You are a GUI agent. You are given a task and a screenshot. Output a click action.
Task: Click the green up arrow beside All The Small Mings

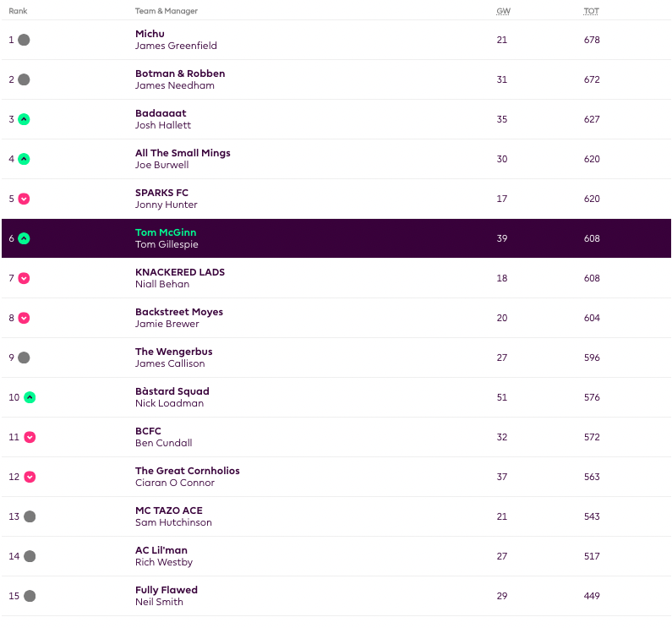[24, 159]
